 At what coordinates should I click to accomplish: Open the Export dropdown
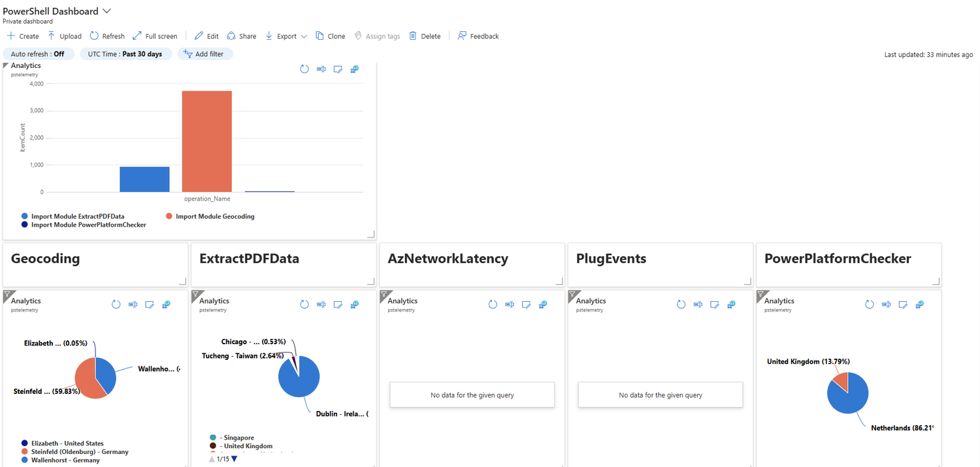[286, 36]
